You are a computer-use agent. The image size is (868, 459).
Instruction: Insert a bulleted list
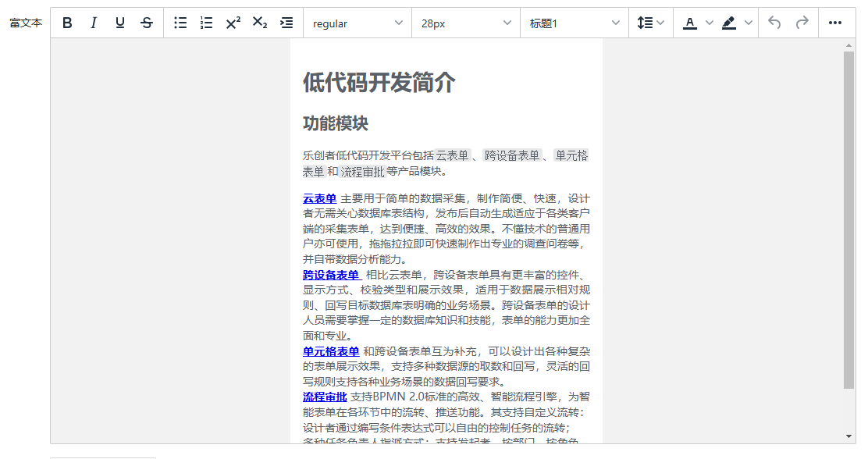pyautogui.click(x=180, y=23)
